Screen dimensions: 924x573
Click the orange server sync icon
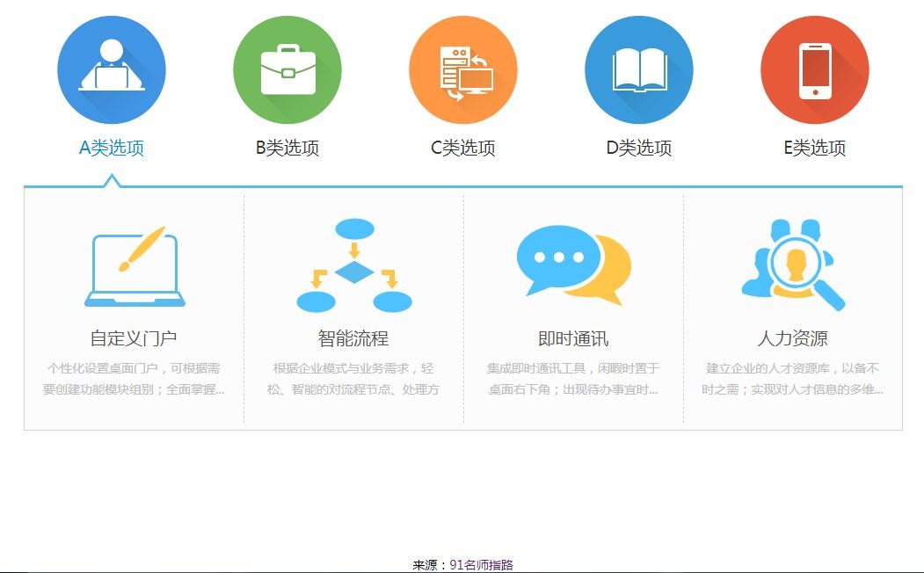tap(463, 70)
